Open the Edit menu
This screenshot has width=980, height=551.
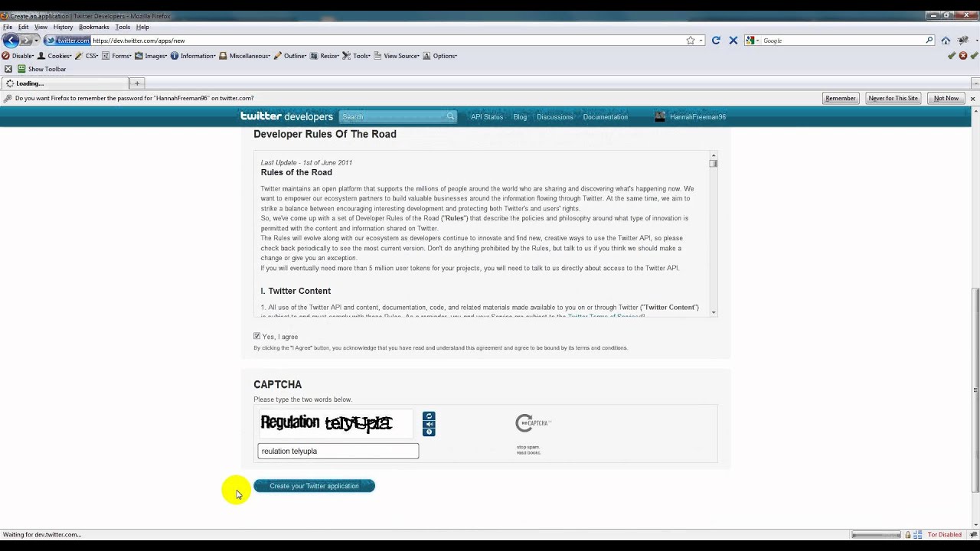pyautogui.click(x=24, y=27)
